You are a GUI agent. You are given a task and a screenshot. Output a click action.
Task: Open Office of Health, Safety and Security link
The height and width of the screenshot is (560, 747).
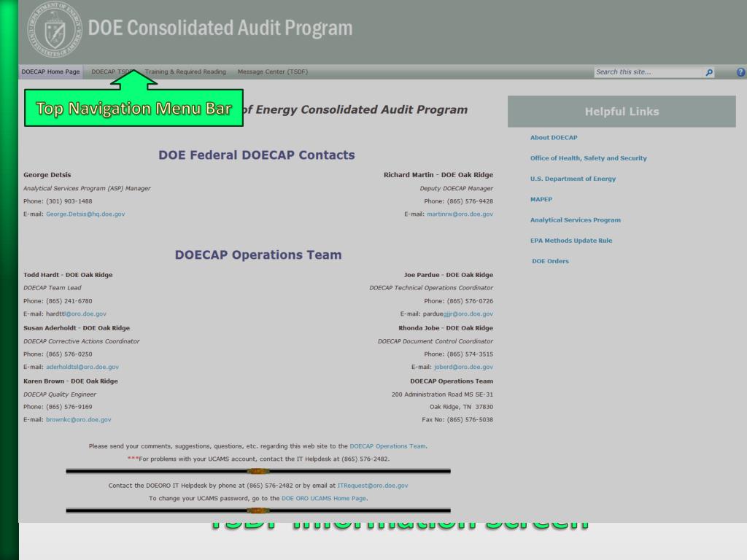point(589,158)
